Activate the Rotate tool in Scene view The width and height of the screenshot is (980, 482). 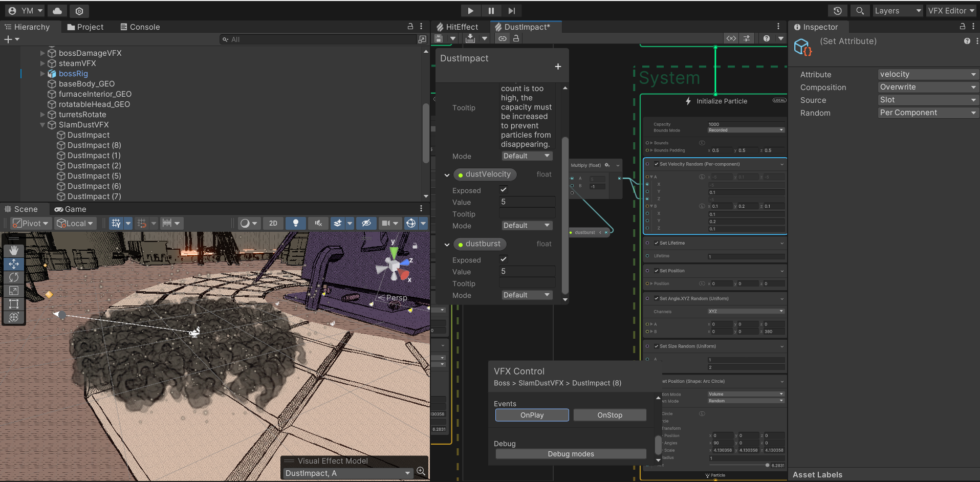pos(14,277)
